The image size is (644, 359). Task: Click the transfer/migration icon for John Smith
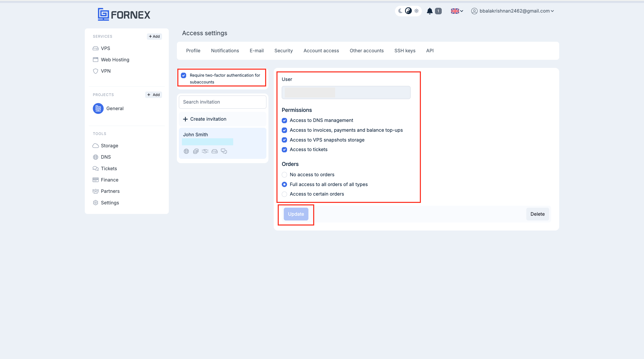coord(205,151)
